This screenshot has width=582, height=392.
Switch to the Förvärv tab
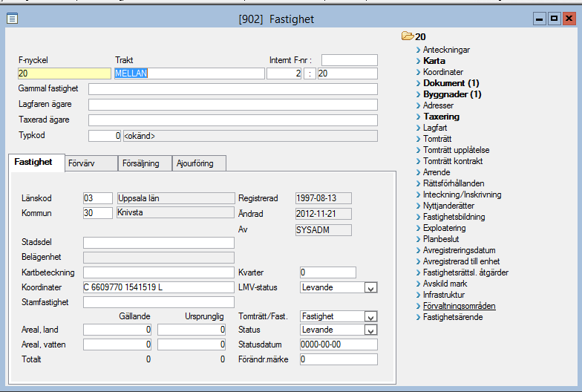click(x=91, y=163)
